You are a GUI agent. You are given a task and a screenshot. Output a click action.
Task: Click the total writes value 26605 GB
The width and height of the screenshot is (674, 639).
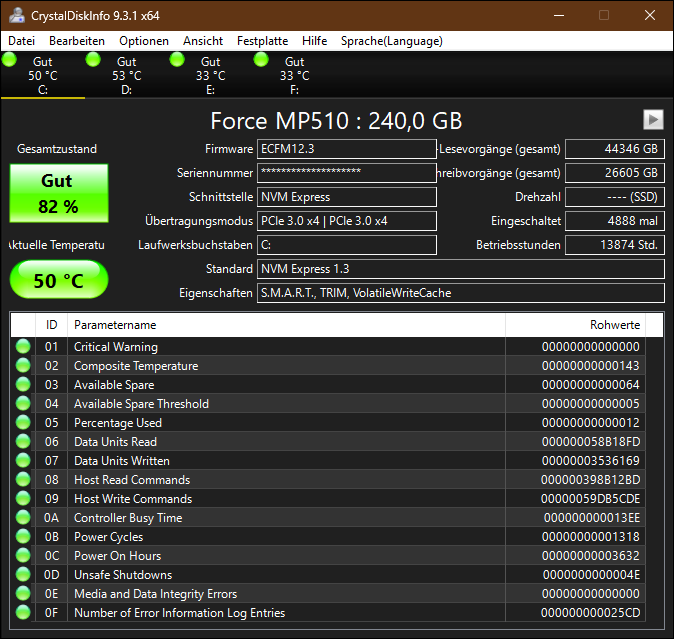click(x=615, y=173)
